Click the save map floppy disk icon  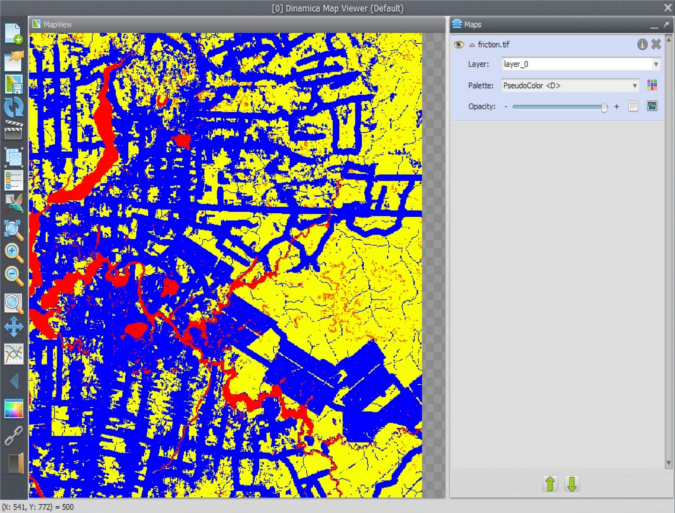(x=14, y=84)
